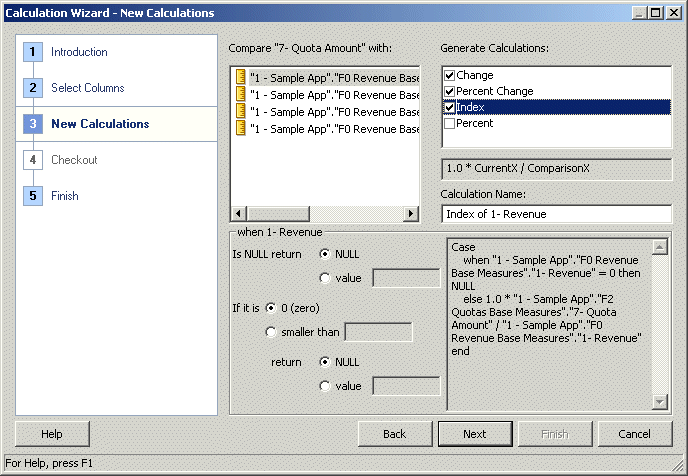Select the last ruler measure icon in the list
Viewport: 688px width, 476px height.
pos(240,128)
